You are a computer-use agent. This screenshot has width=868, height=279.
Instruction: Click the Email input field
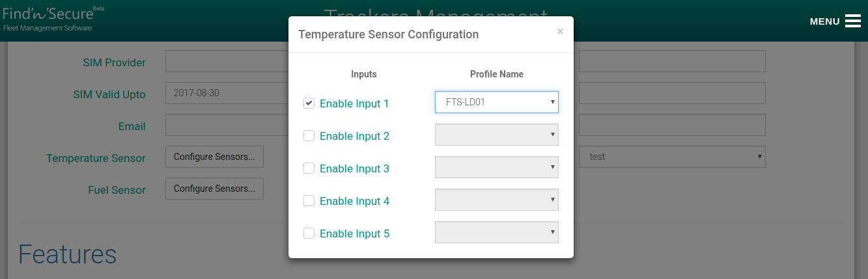227,125
